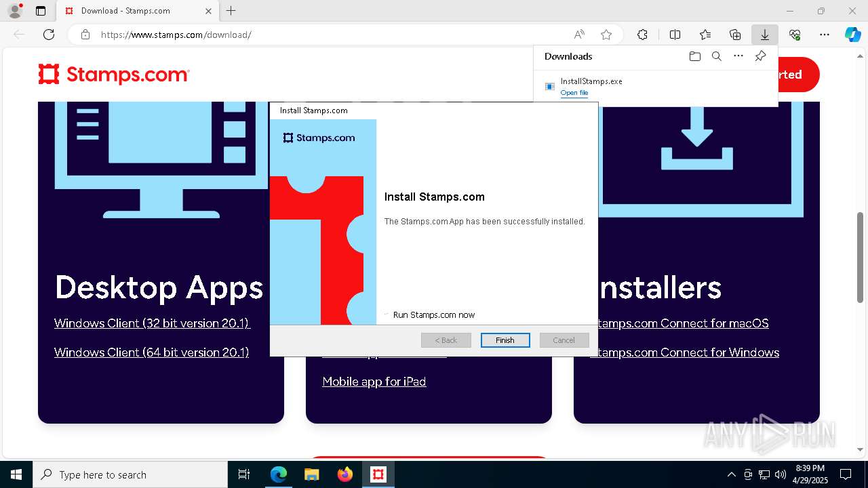868x488 pixels.
Task: Search downloads with magnifier icon
Action: (716, 56)
